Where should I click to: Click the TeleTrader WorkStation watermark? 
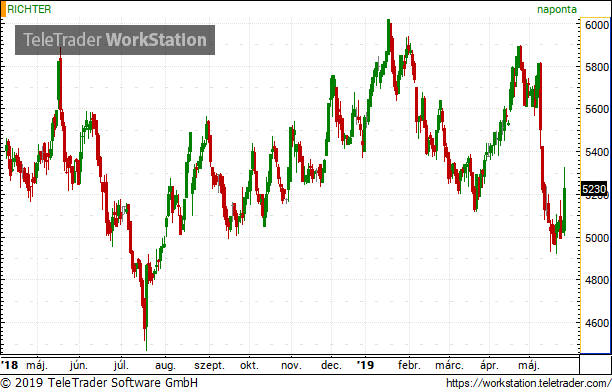point(115,40)
